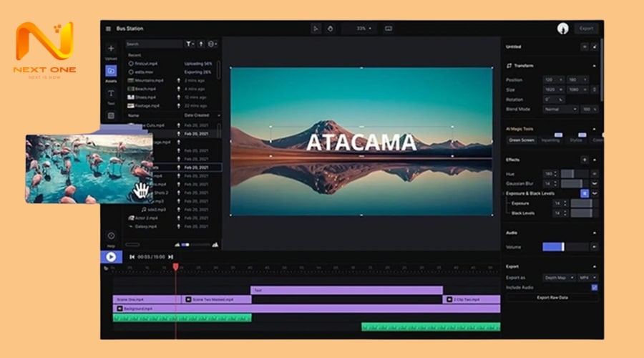Select the Text tool in sidebar
The width and height of the screenshot is (644, 358).
[x=111, y=94]
